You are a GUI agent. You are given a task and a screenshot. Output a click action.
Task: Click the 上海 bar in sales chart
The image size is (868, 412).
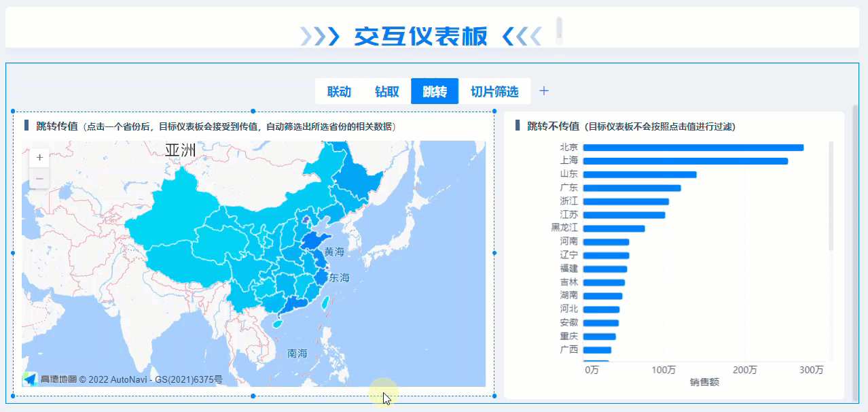point(685,161)
